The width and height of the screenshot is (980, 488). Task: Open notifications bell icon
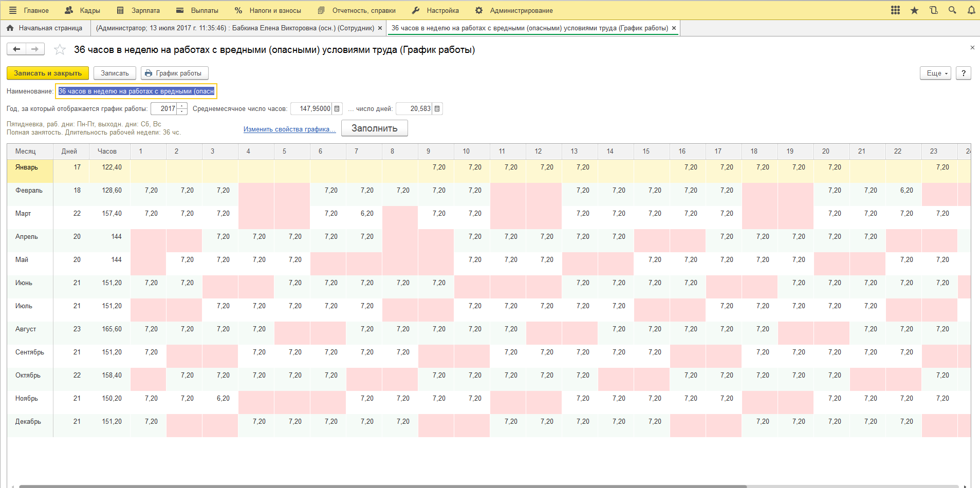971,10
